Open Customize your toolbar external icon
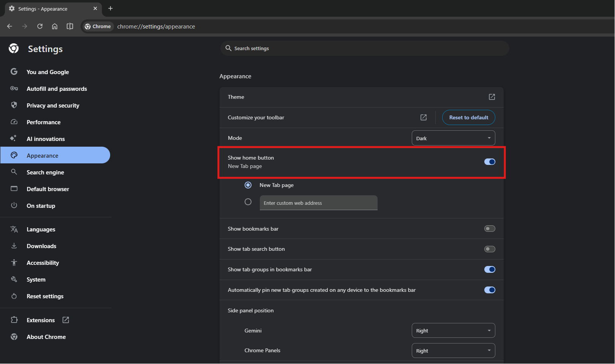The height and width of the screenshot is (364, 615). [424, 117]
